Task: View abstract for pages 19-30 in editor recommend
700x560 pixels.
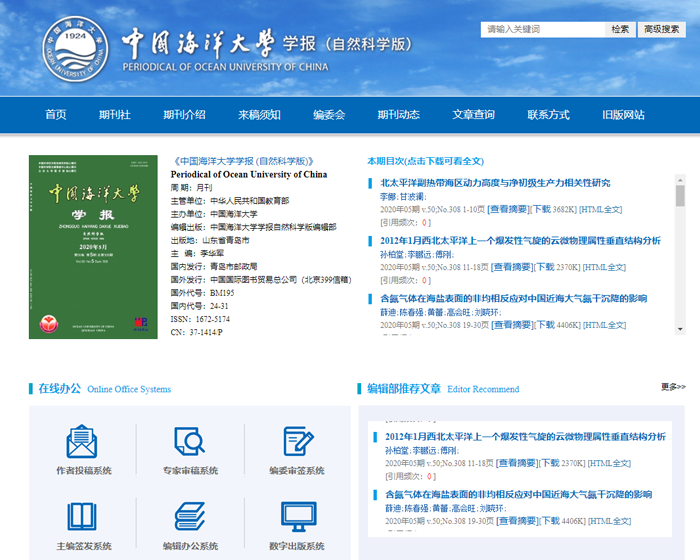Action: click(517, 521)
